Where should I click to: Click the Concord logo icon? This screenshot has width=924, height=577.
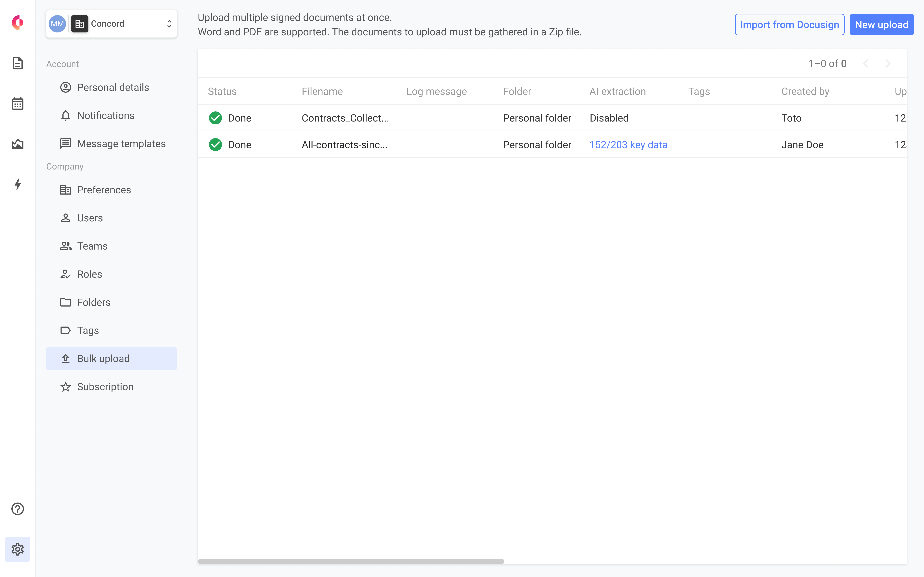click(18, 23)
